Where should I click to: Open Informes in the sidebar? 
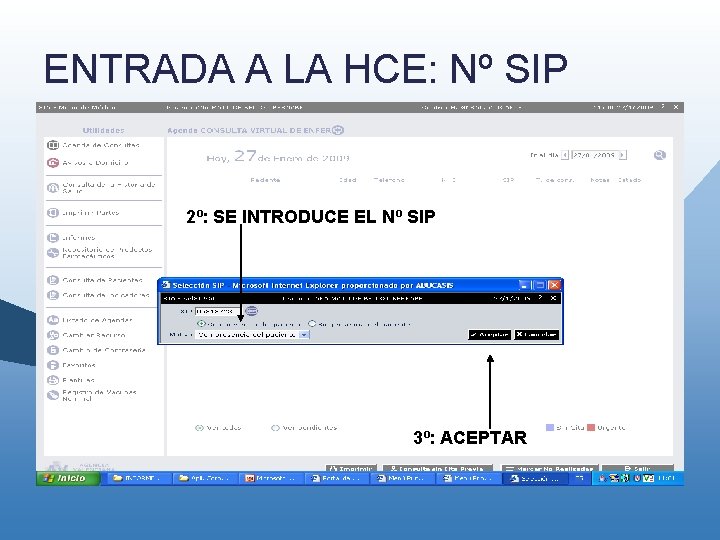[72, 238]
